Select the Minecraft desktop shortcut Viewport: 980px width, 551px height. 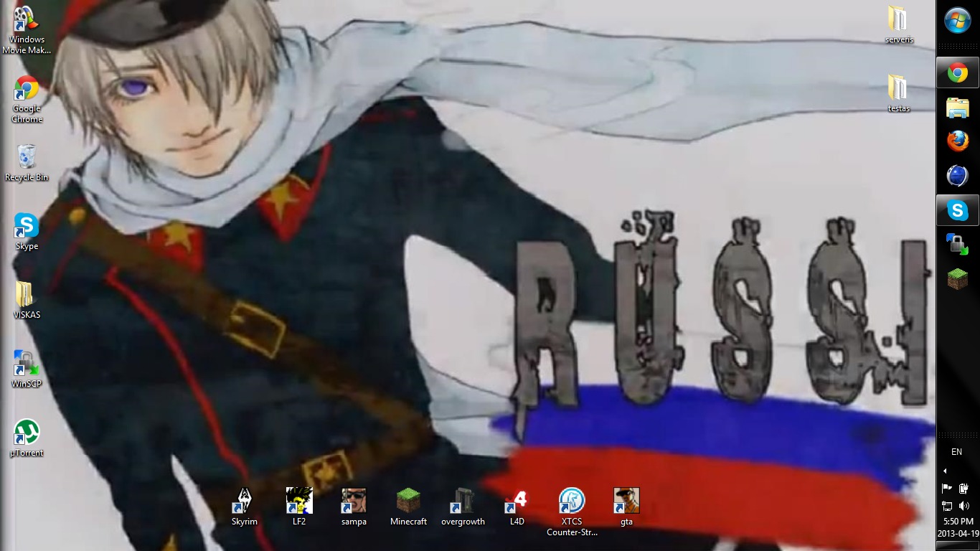coord(408,507)
